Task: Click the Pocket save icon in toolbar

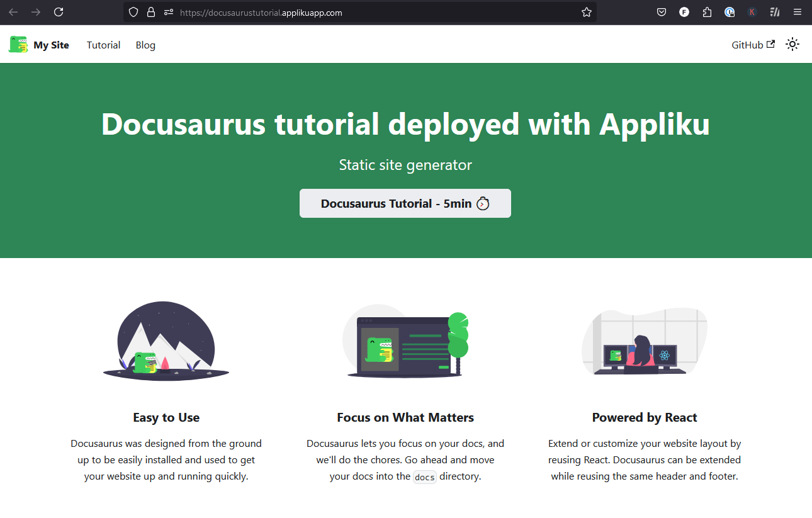Action: [662, 12]
